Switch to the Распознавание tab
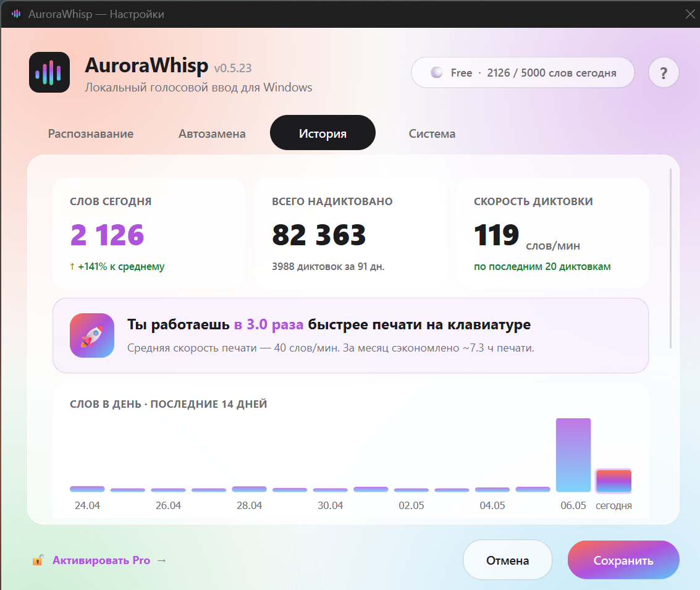This screenshot has width=700, height=590. pyautogui.click(x=91, y=133)
